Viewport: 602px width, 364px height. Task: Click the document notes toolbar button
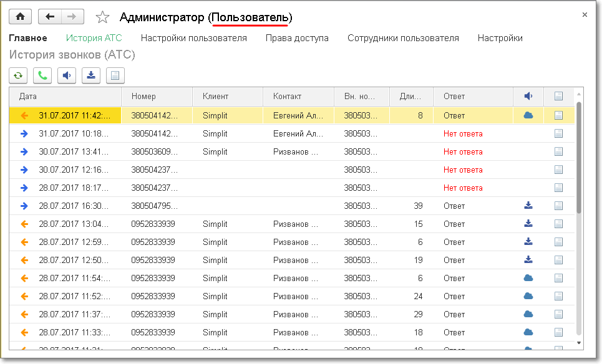(x=115, y=75)
